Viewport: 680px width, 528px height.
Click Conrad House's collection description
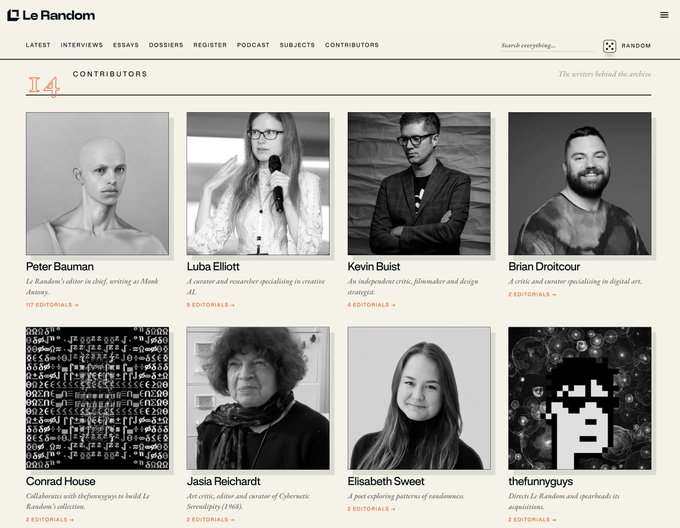click(x=88, y=501)
